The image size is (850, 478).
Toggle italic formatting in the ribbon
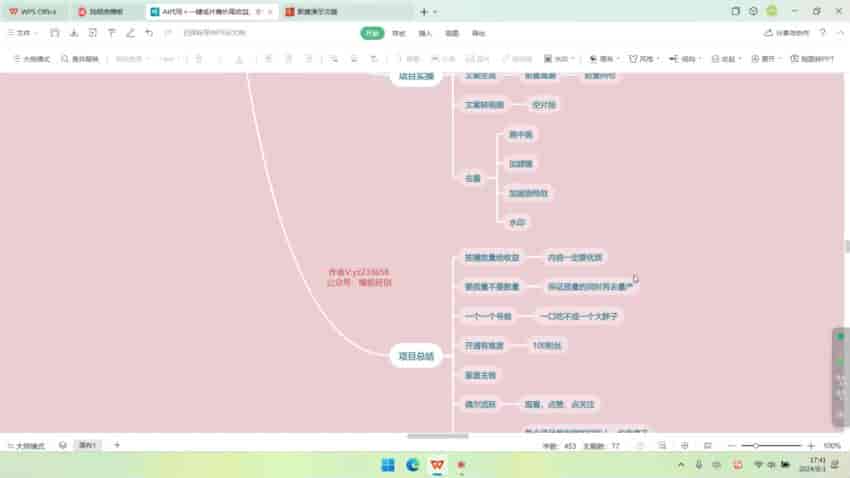[219, 59]
